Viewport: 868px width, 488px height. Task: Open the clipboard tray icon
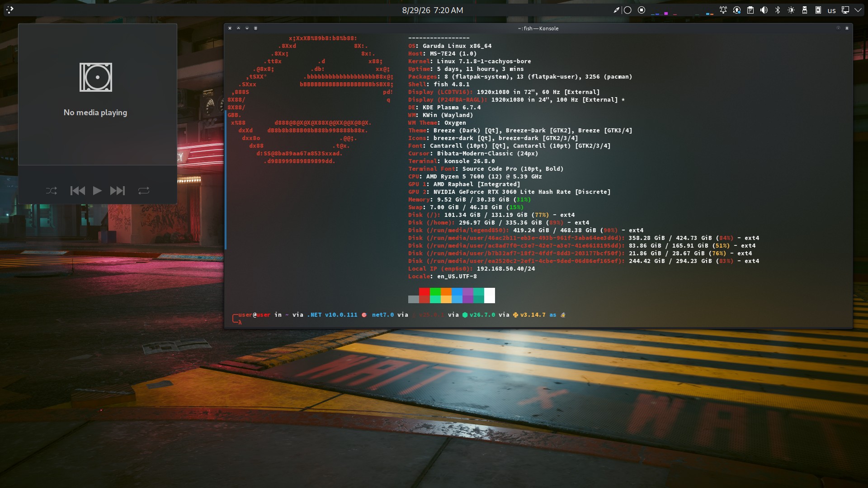(x=750, y=10)
